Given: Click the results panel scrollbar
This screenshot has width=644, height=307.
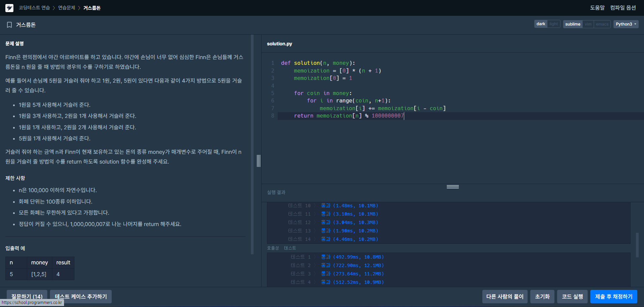Looking at the screenshot, I should (x=637, y=245).
